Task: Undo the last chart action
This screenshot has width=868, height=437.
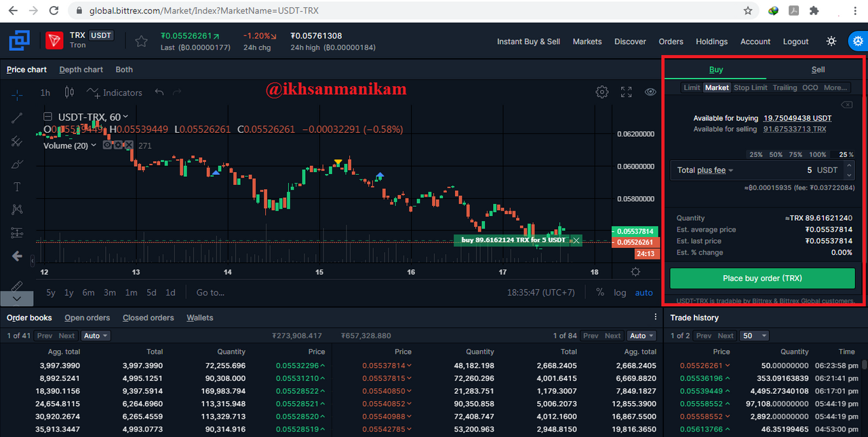Action: coord(159,92)
